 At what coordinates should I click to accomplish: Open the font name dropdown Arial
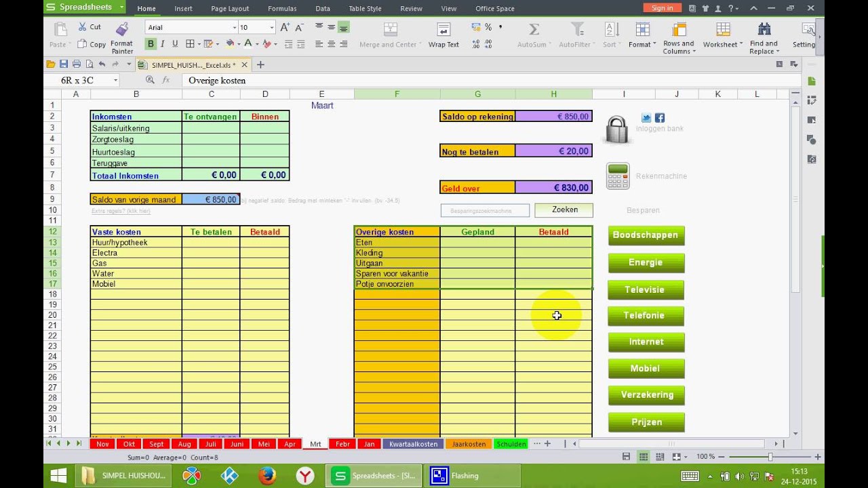235,28
